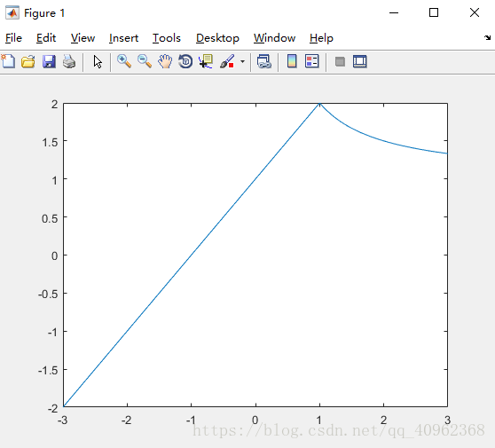Toggle the Brush data tool
The image size is (495, 448).
[227, 61]
